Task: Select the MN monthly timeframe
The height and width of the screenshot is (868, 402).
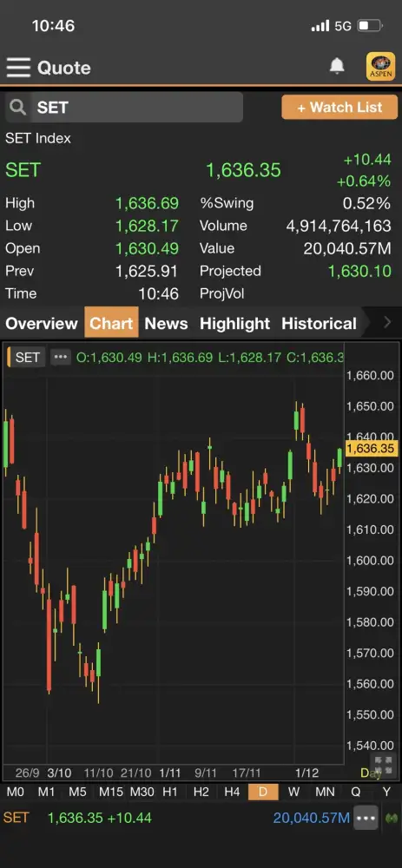Action: 325,792
